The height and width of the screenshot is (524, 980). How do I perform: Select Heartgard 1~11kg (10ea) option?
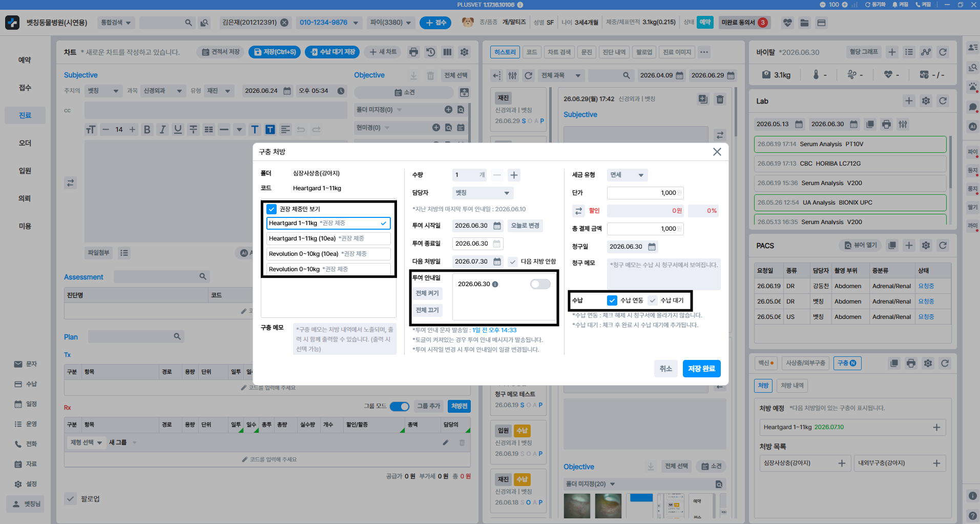point(328,238)
